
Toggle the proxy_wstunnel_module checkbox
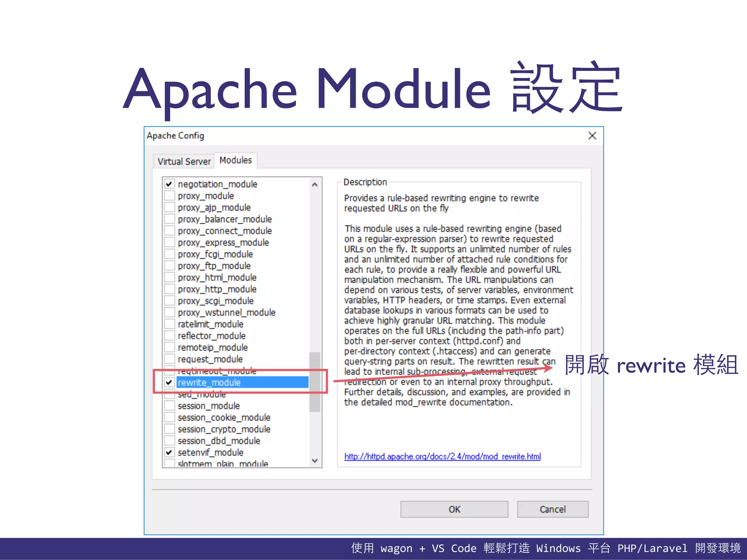coord(169,312)
